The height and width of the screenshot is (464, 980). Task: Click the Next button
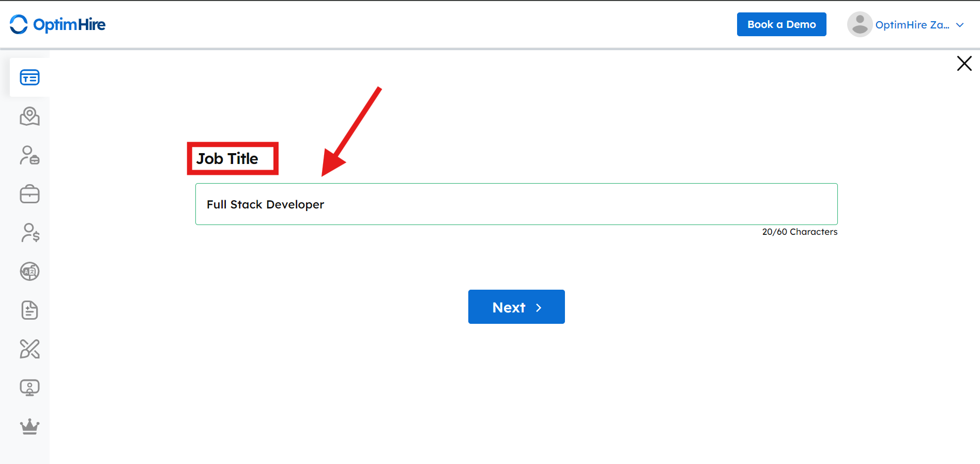click(516, 307)
